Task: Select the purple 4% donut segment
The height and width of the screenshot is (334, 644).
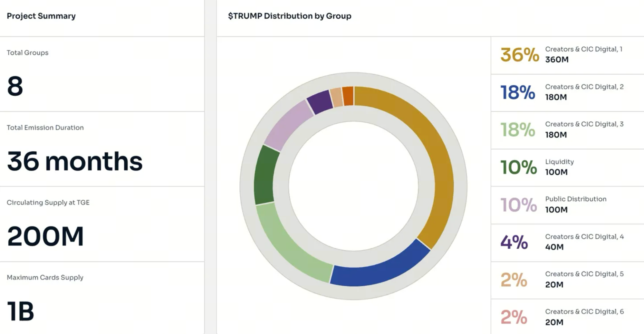Action: 320,102
